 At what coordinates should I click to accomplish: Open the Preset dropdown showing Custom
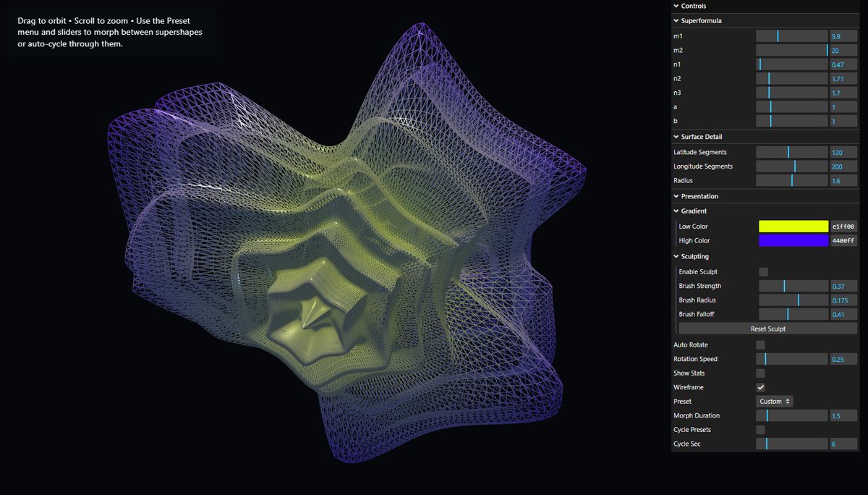774,401
